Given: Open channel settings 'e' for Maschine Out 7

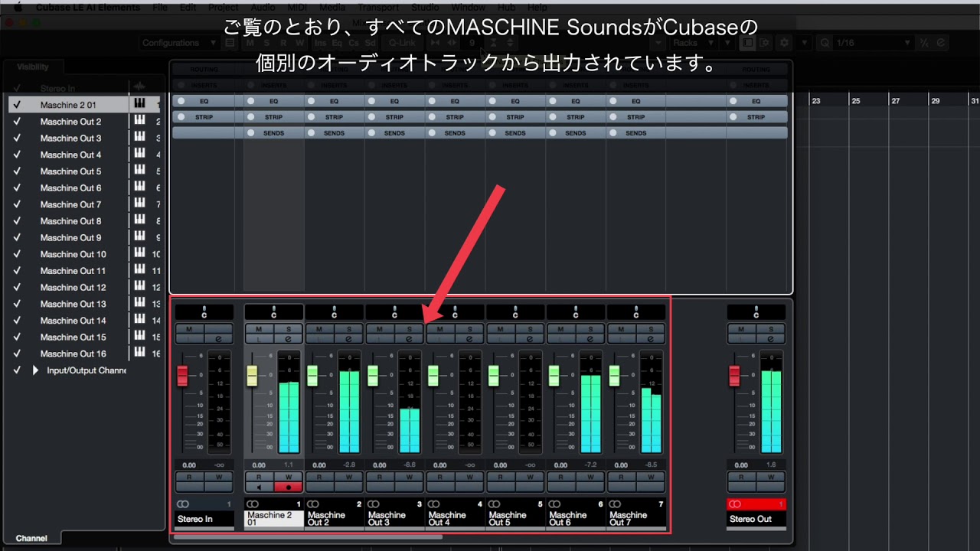Looking at the screenshot, I should (651, 338).
